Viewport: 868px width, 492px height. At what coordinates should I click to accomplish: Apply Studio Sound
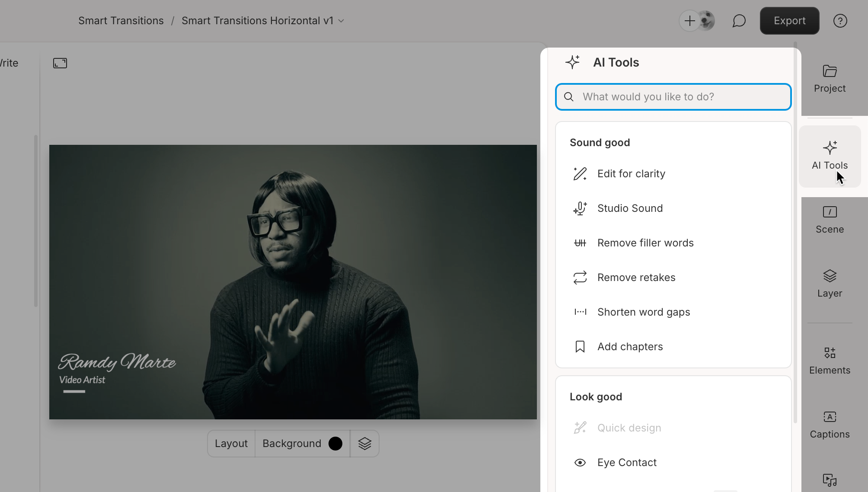tap(673, 208)
